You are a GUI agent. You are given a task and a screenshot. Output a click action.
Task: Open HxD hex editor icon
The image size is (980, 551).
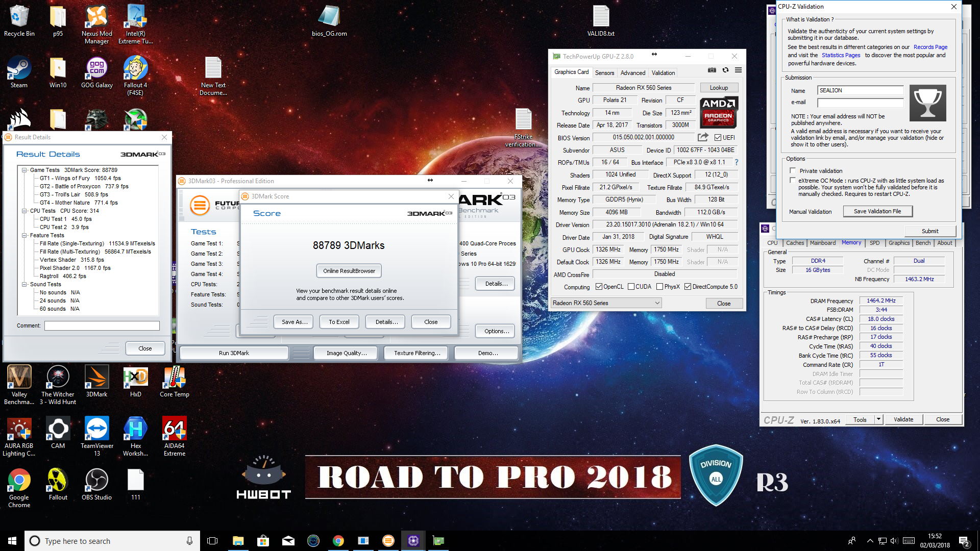coord(135,381)
